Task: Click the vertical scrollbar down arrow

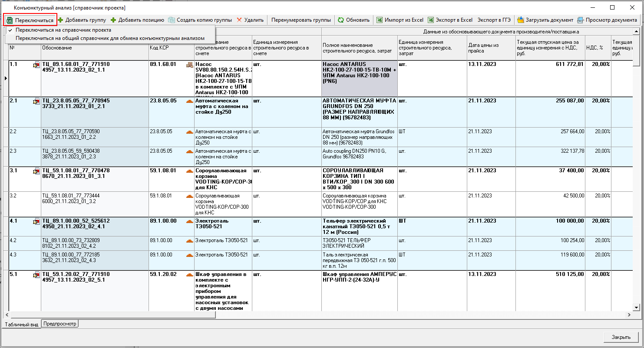Action: tap(637, 307)
